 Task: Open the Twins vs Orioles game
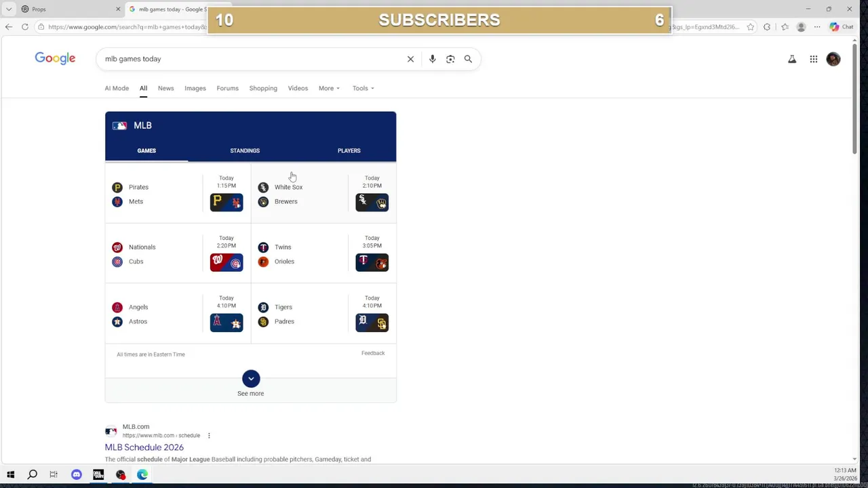[323, 253]
